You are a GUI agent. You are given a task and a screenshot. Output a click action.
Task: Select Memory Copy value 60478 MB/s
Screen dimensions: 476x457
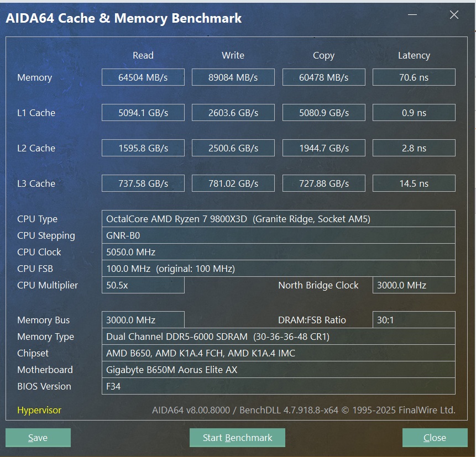[x=323, y=77]
